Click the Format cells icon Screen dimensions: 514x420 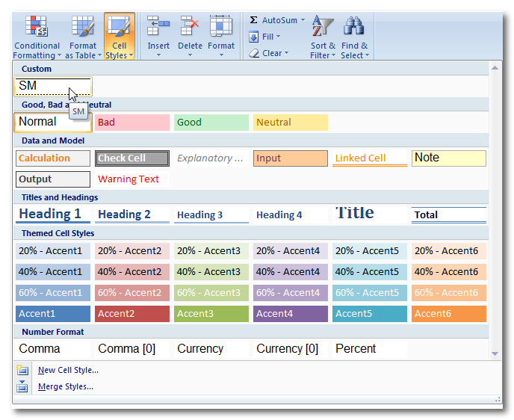[221, 28]
